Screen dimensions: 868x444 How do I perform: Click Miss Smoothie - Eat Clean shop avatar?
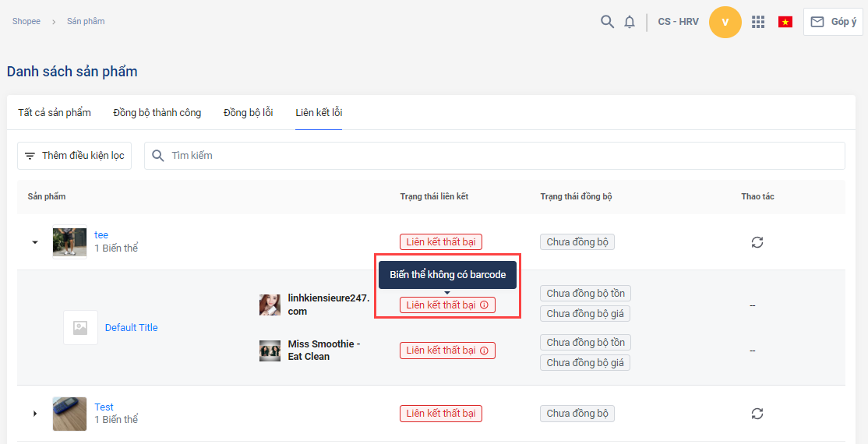click(x=270, y=351)
